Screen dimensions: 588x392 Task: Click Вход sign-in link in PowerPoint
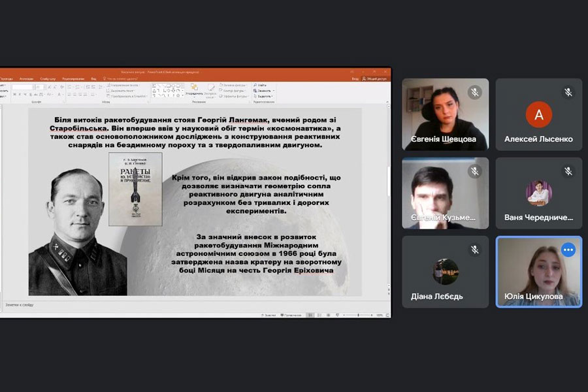(x=355, y=79)
